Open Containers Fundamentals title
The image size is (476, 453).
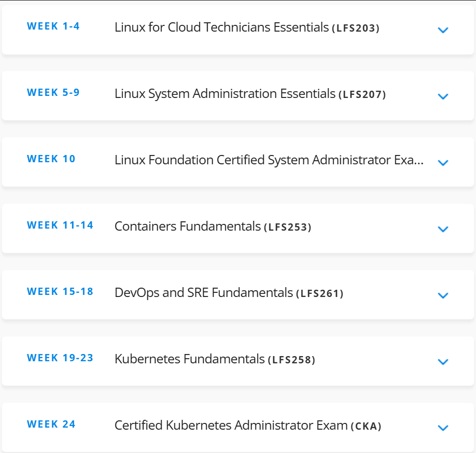coord(188,227)
